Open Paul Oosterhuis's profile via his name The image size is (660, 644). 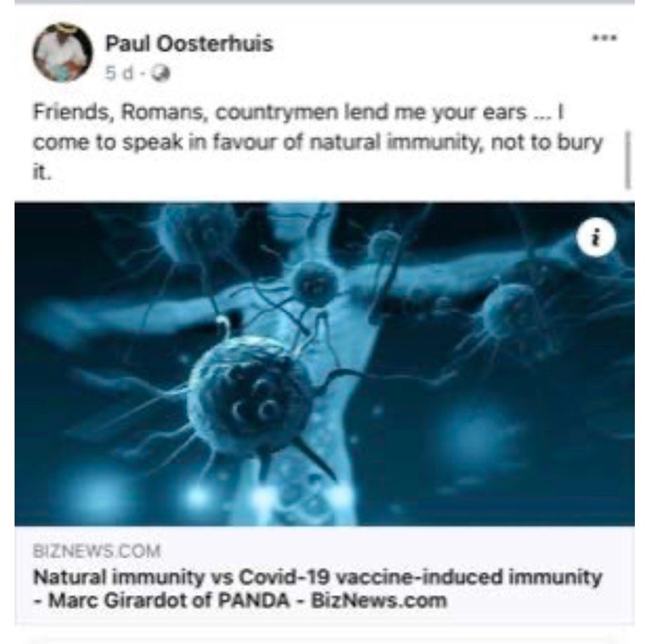coord(189,44)
